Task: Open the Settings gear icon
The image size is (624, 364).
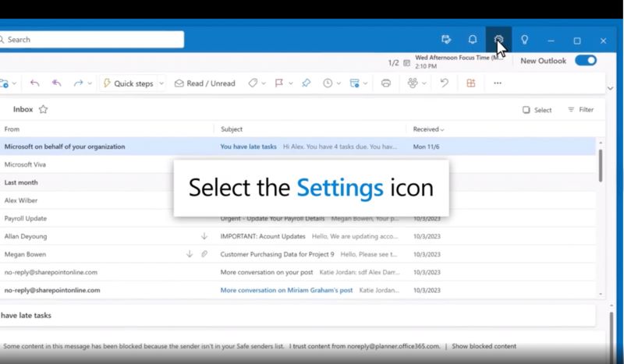Action: 499,39
